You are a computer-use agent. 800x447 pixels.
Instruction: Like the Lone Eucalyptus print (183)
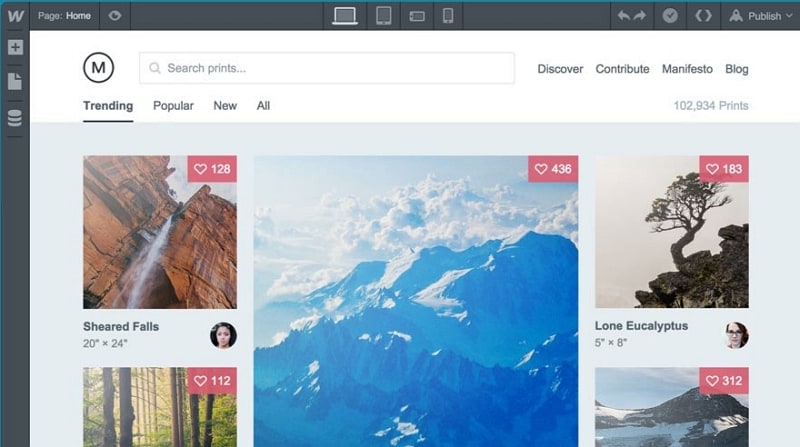click(x=723, y=169)
